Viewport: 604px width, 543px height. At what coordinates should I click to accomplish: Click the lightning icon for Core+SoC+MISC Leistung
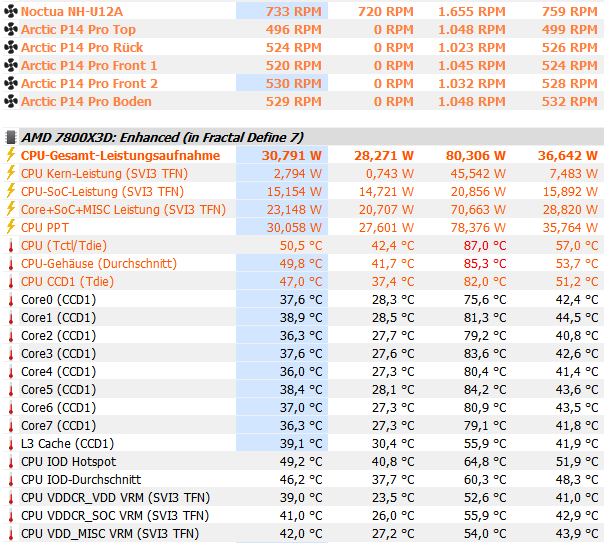10,209
